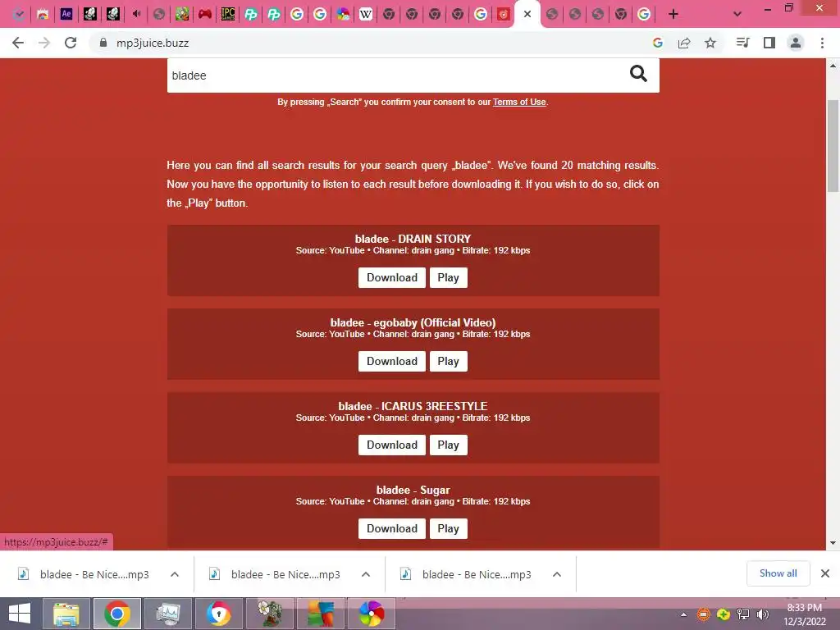
Task: Play bladee - egobaby preview
Action: point(449,361)
